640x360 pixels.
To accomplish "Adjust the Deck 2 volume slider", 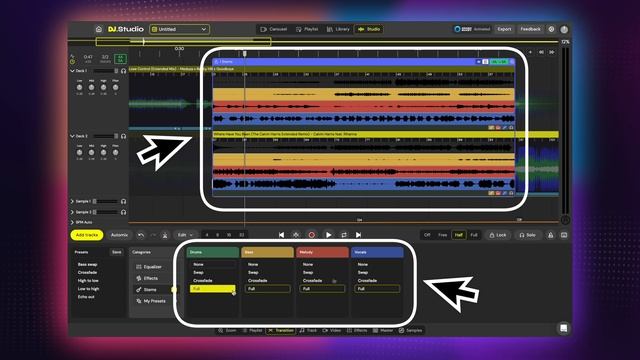I will click(x=105, y=136).
